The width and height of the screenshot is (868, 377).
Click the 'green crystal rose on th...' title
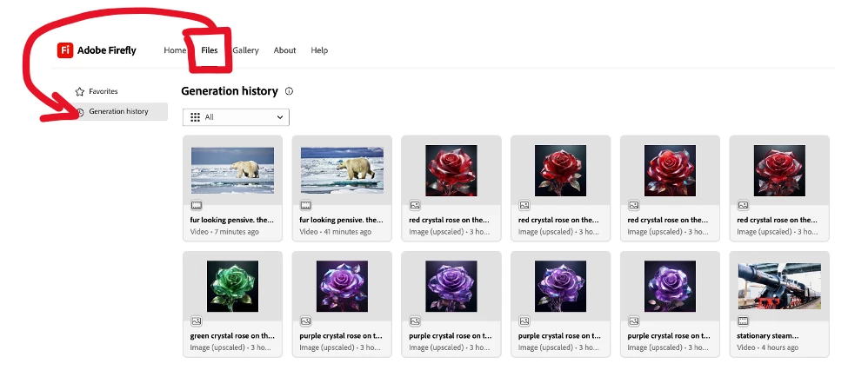tap(232, 335)
